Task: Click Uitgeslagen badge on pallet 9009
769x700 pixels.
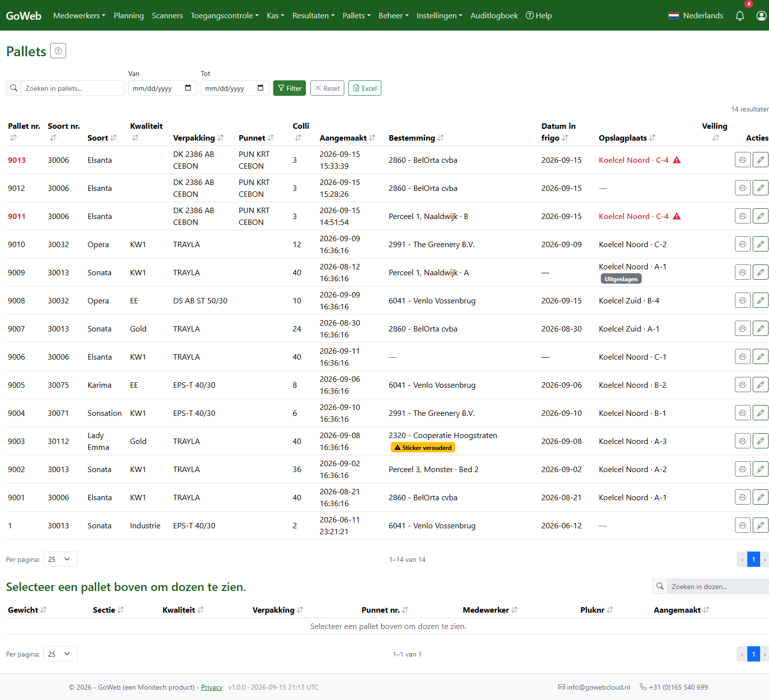Action: point(621,279)
